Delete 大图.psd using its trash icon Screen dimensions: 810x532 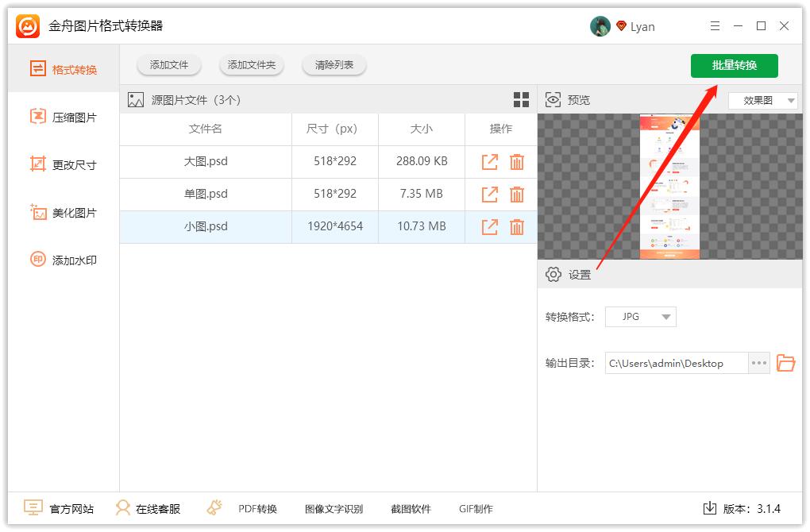coord(517,161)
